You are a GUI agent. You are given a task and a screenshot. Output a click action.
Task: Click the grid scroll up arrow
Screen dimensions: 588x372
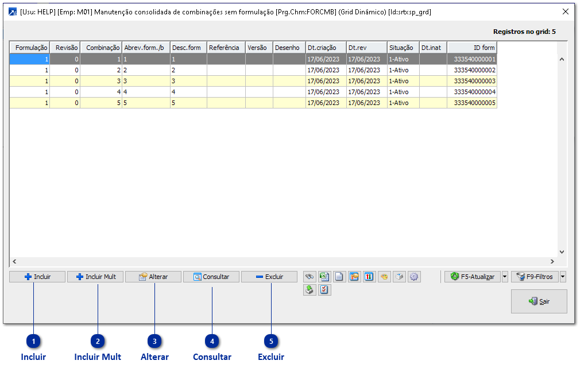(x=562, y=59)
